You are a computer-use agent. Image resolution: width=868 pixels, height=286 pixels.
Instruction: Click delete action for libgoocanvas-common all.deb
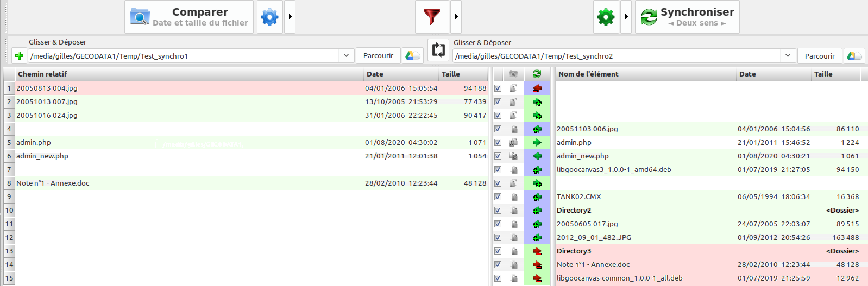(x=537, y=278)
